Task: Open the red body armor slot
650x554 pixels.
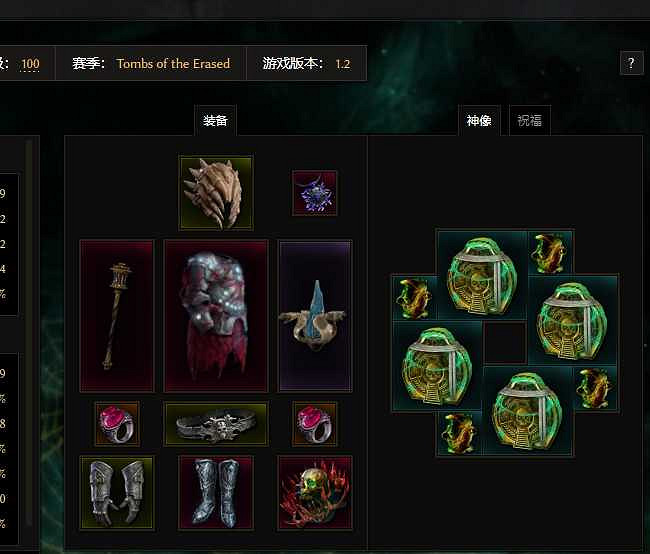Action: click(x=216, y=316)
